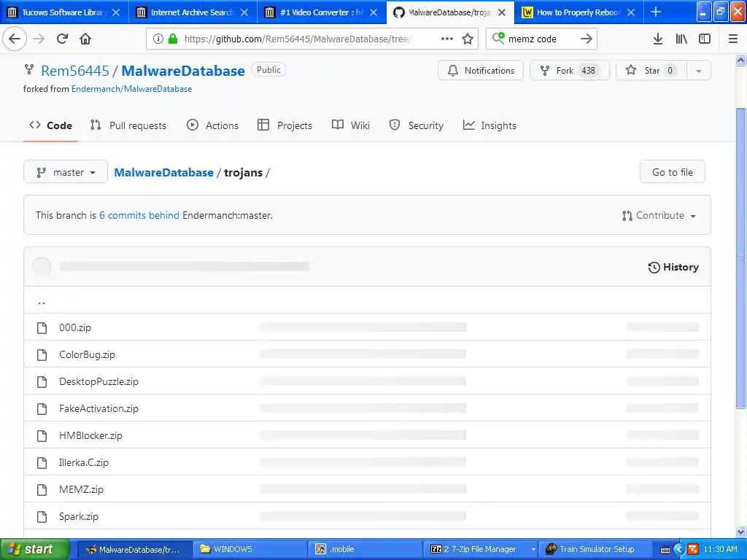Open Endermanch/MalwareDatabase forked-from link

(131, 88)
